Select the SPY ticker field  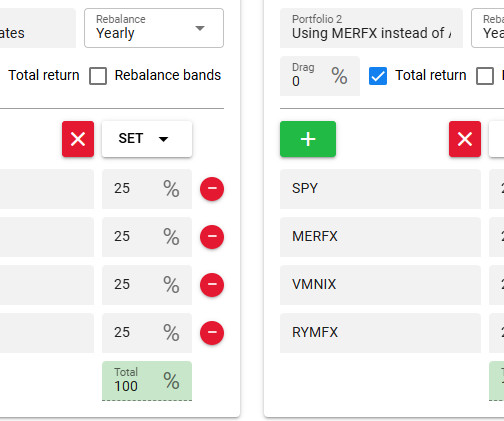(380, 189)
